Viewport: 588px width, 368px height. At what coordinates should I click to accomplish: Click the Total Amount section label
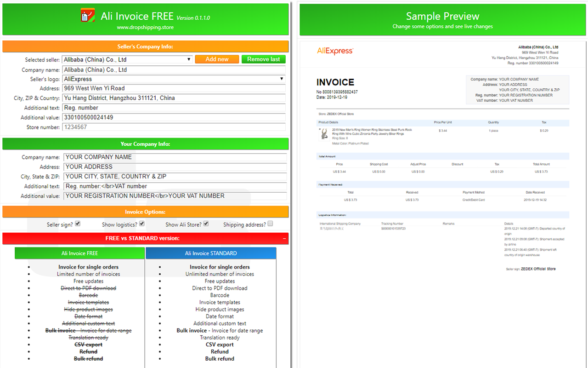pyautogui.click(x=327, y=156)
